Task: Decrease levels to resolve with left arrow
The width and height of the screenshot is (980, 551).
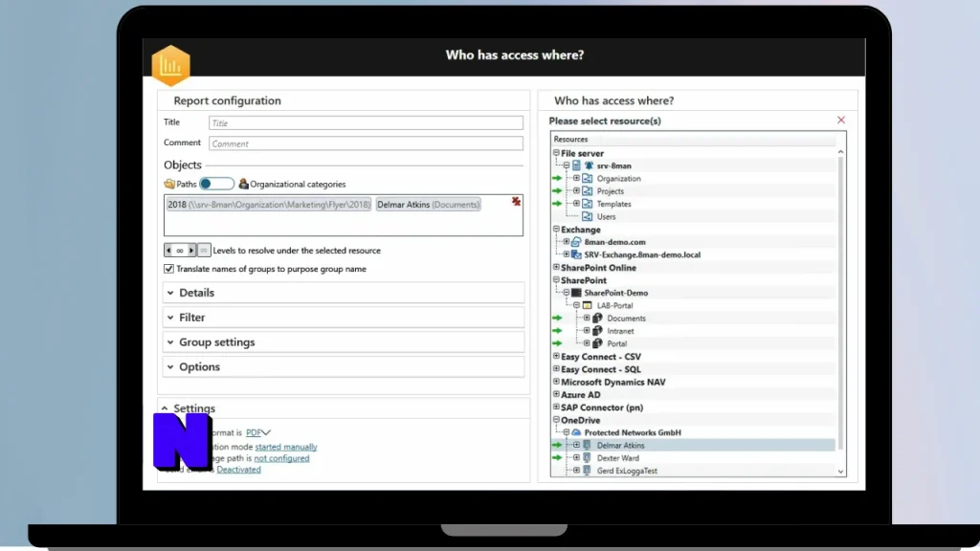Action: pos(168,250)
